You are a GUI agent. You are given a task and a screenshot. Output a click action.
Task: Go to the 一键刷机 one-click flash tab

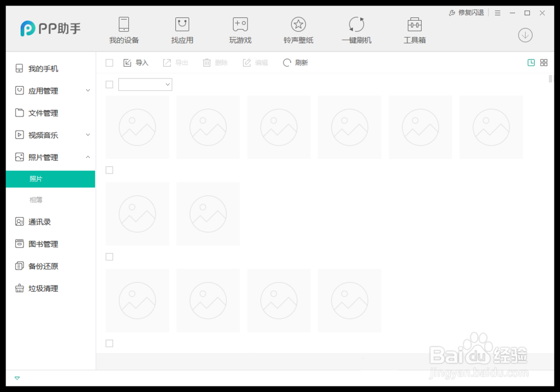coord(356,30)
